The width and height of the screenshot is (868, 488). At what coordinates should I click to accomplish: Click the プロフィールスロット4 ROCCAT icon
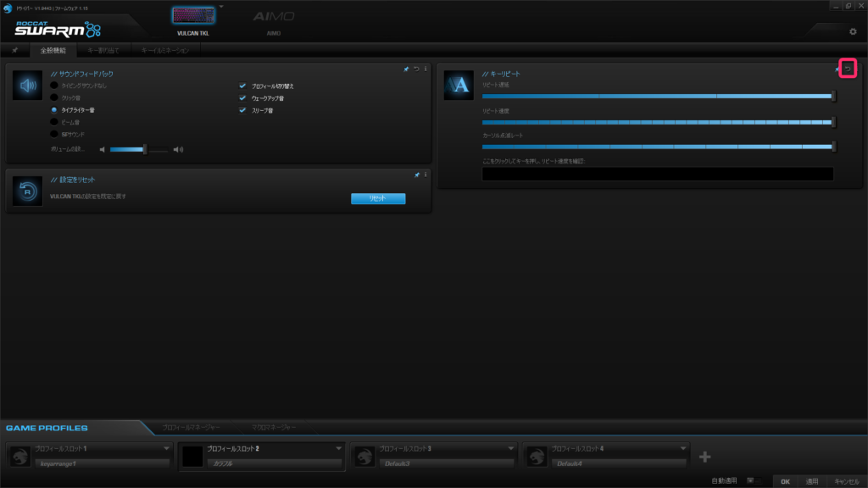coord(537,457)
